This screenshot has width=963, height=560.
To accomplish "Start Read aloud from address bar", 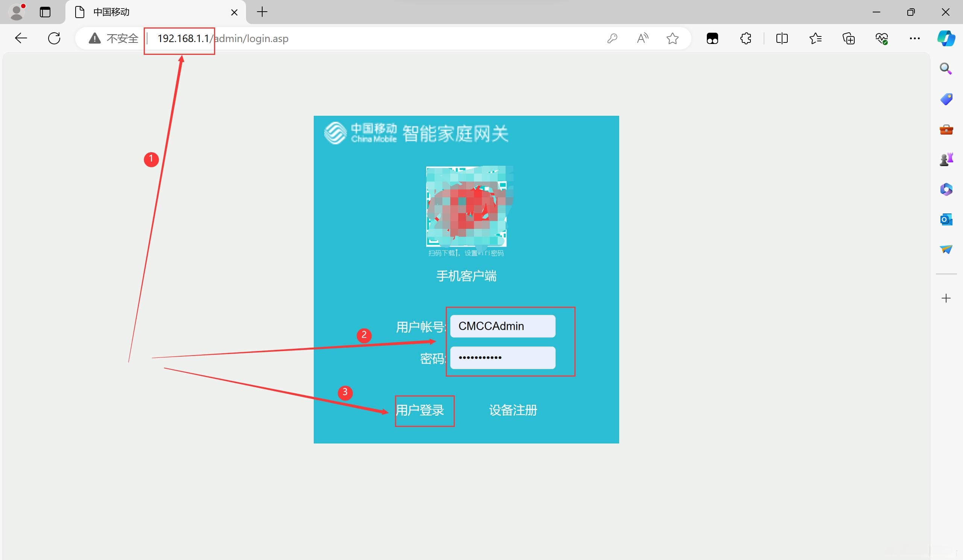I will pyautogui.click(x=643, y=38).
